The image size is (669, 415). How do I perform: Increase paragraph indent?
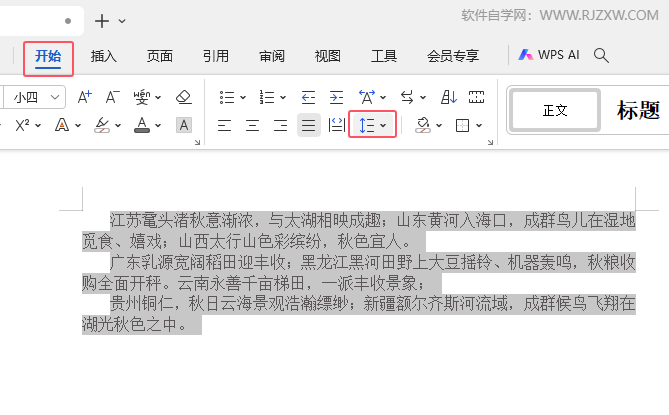pyautogui.click(x=336, y=97)
